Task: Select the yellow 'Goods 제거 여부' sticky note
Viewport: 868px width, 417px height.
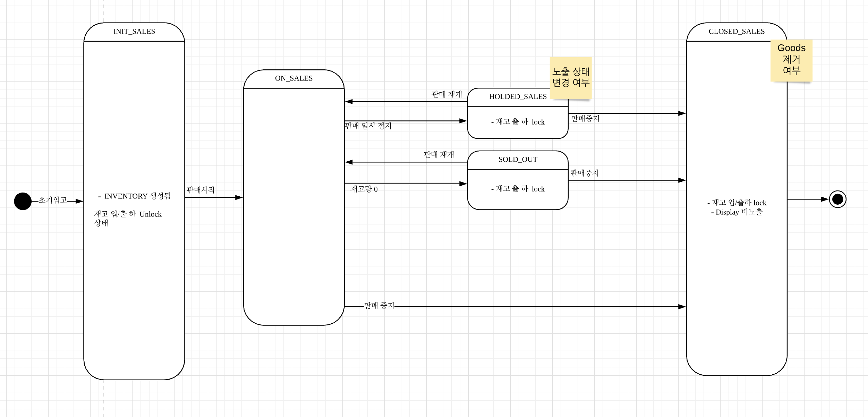Action: (x=791, y=60)
